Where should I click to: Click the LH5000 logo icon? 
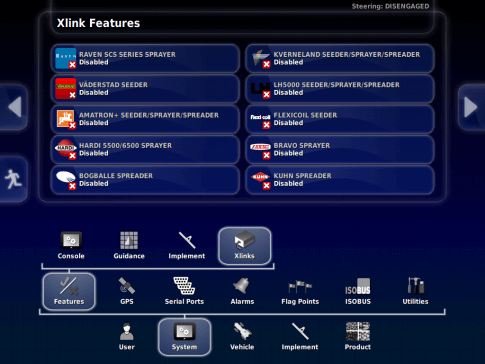[x=260, y=90]
